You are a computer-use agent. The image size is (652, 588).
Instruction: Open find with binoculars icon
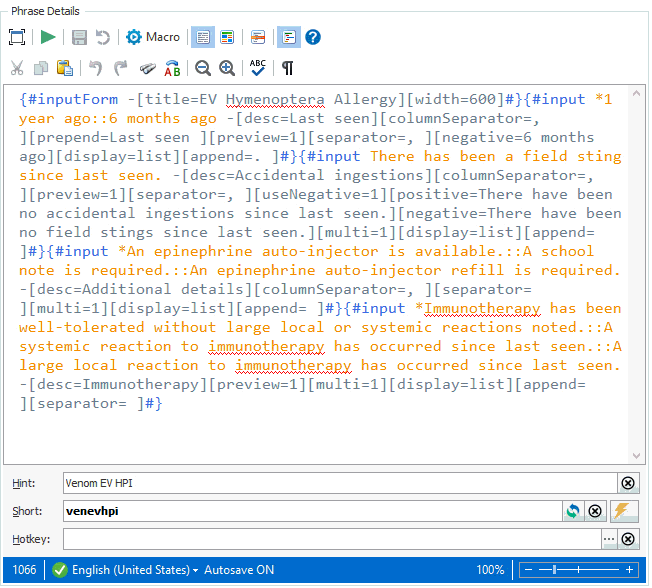147,68
